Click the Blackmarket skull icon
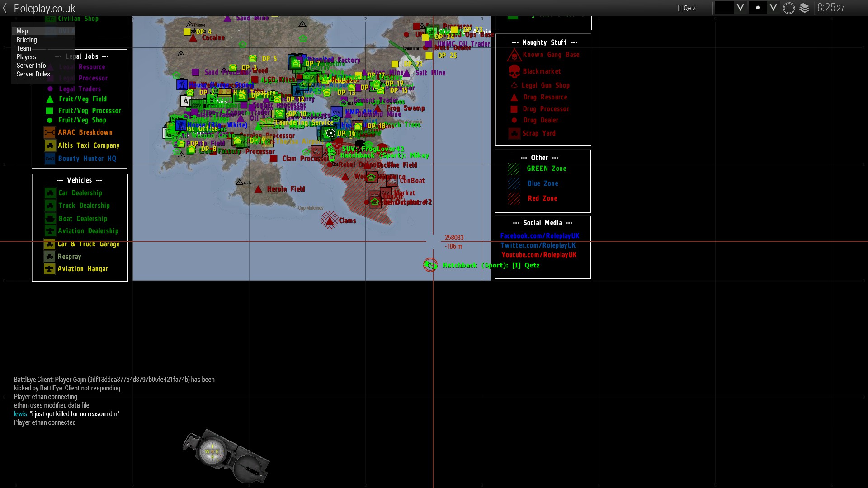Viewport: 868px width, 488px height. click(x=514, y=71)
